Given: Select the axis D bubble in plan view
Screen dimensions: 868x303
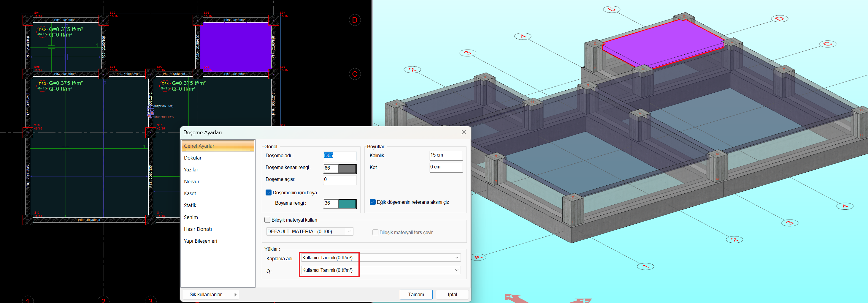Looking at the screenshot, I should [x=355, y=20].
